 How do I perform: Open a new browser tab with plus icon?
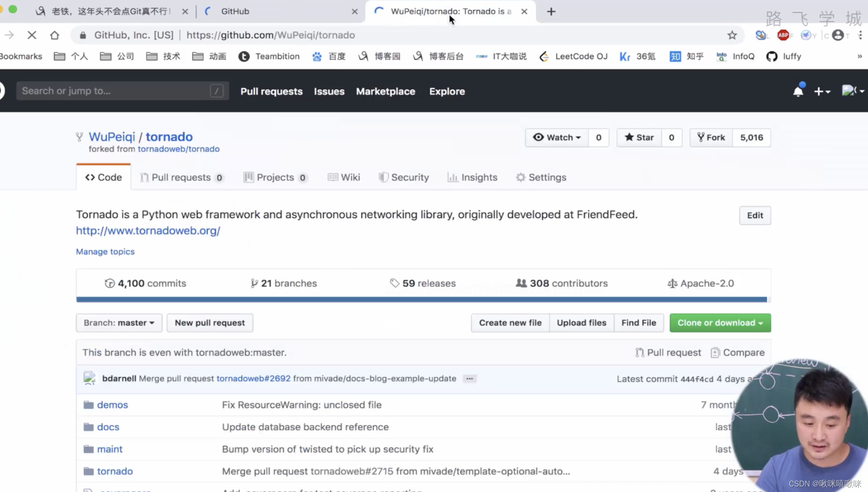point(551,11)
